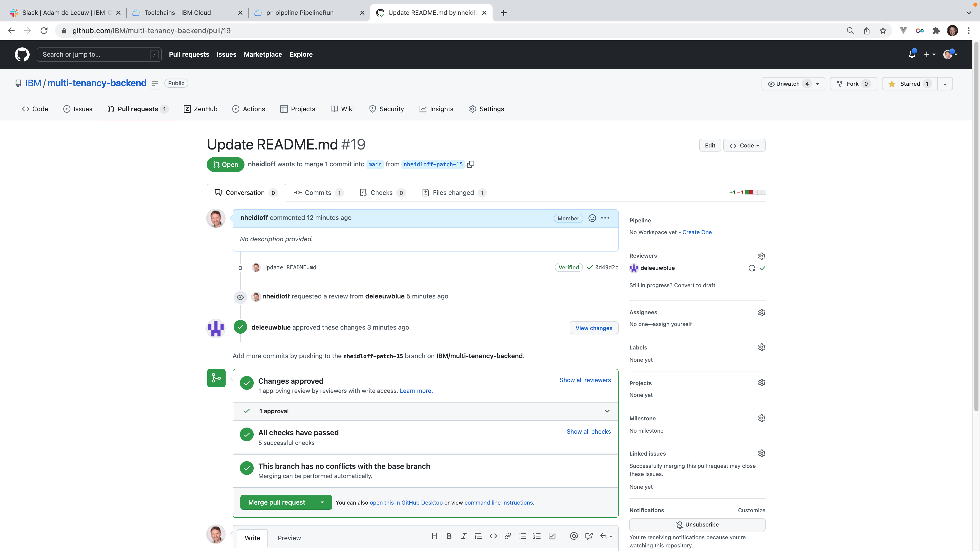This screenshot has width=980, height=551.
Task: Open the Code dropdown beside Edit
Action: [744, 145]
